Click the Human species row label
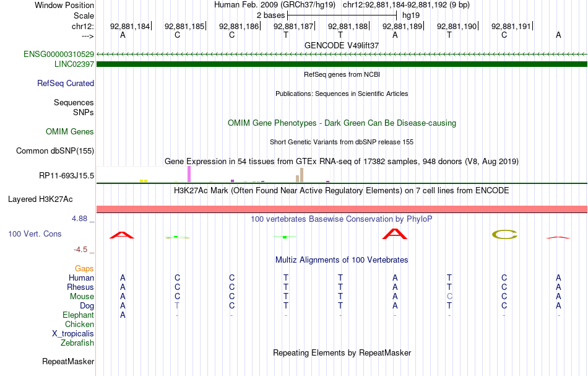 coord(81,278)
